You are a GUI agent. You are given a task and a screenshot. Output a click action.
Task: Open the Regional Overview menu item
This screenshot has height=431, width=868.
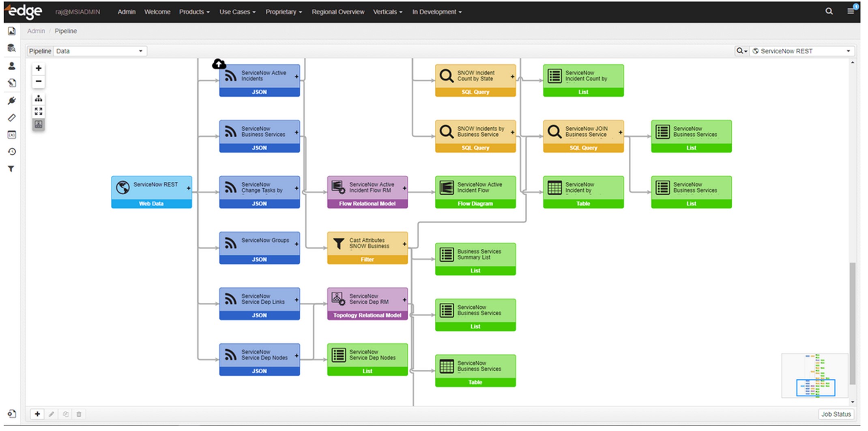click(338, 12)
